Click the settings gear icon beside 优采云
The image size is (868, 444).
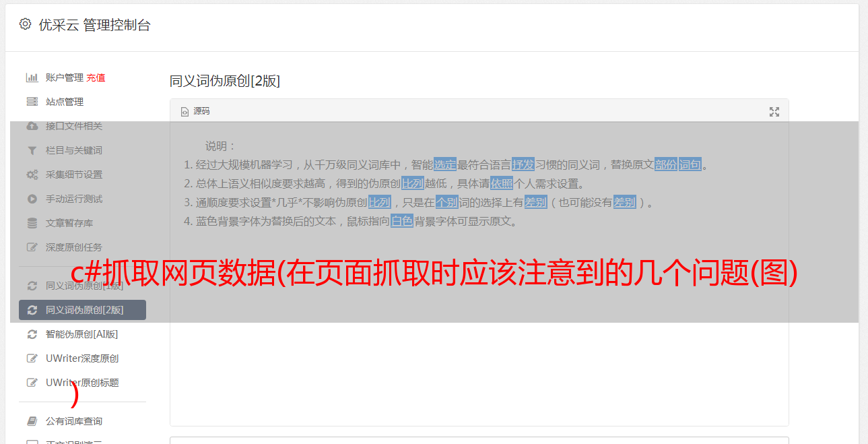tap(25, 24)
